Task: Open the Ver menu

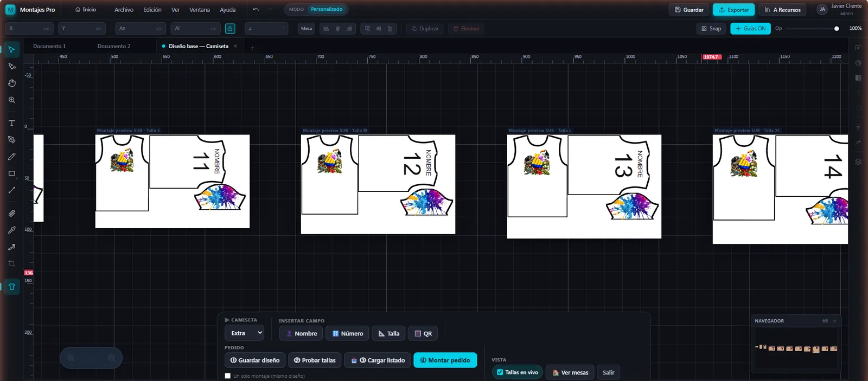Action: tap(175, 10)
